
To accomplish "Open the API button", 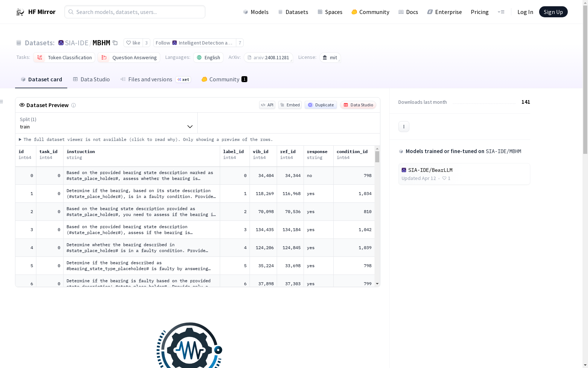I will (x=267, y=105).
